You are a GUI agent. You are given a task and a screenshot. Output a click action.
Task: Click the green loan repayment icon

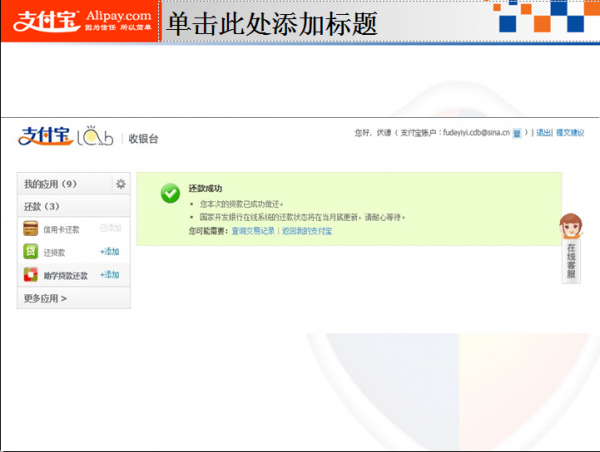click(x=31, y=251)
